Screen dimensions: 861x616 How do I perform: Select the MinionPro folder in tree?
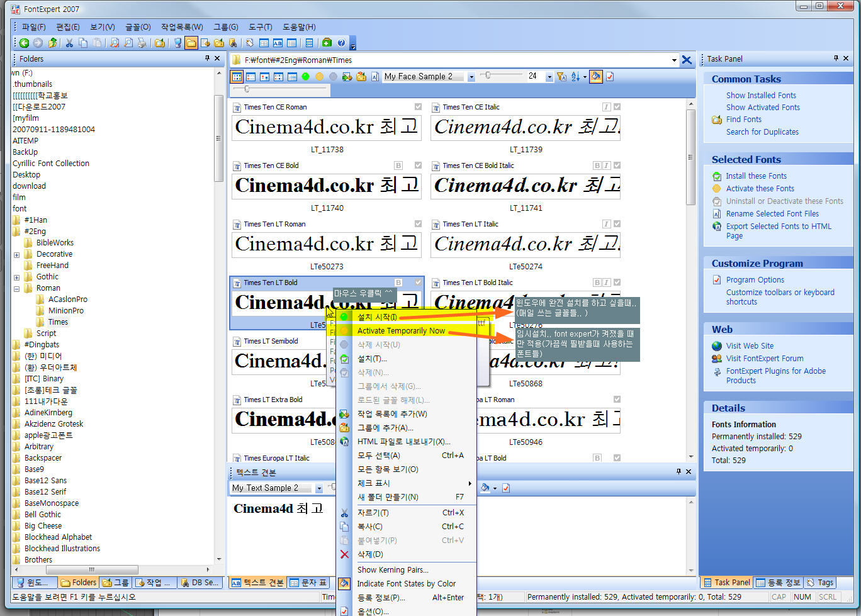pos(66,311)
